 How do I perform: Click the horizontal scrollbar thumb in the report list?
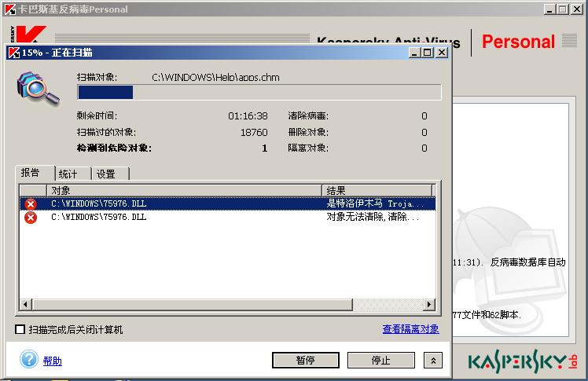[193, 304]
